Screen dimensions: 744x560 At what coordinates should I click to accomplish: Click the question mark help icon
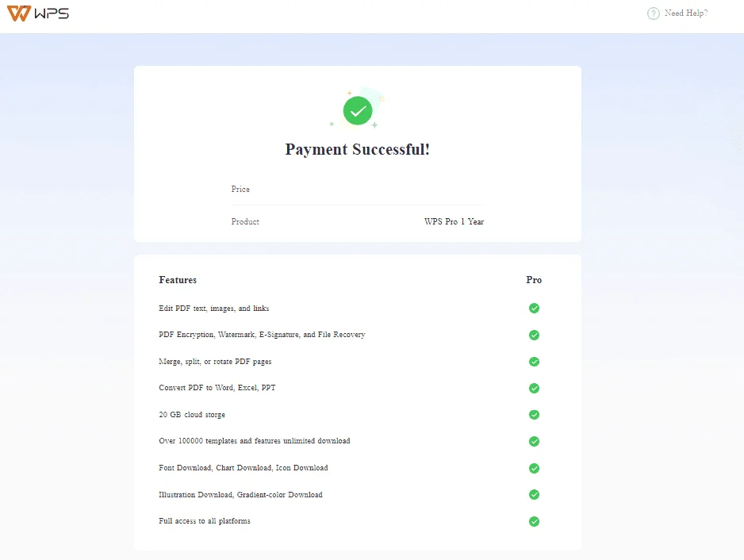coord(654,13)
